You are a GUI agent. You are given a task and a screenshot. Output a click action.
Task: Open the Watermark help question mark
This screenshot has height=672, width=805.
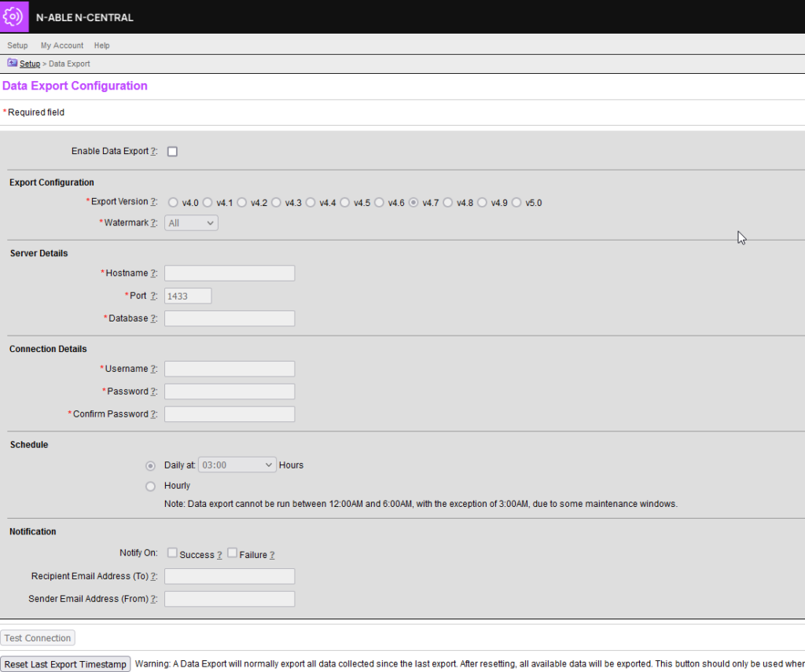(x=153, y=222)
